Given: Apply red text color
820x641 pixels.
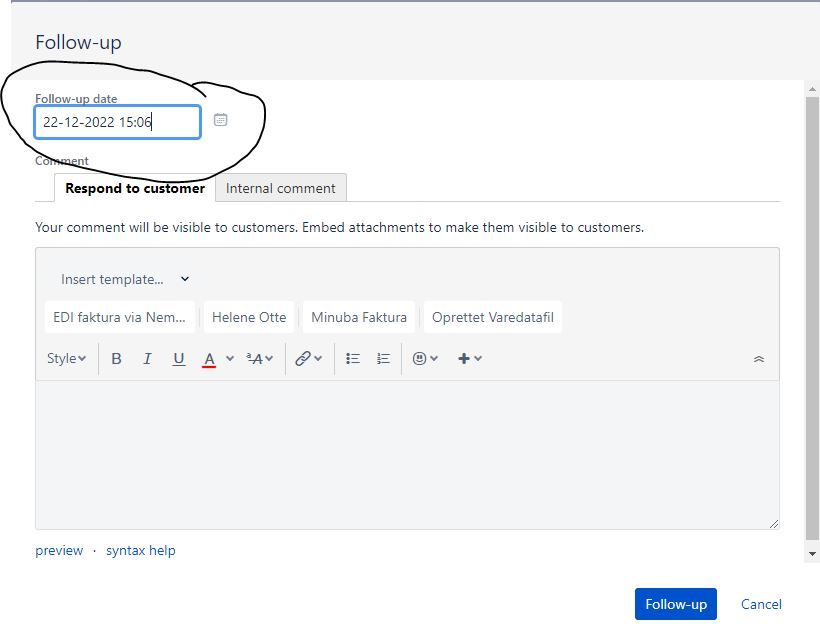Looking at the screenshot, I should click(209, 359).
